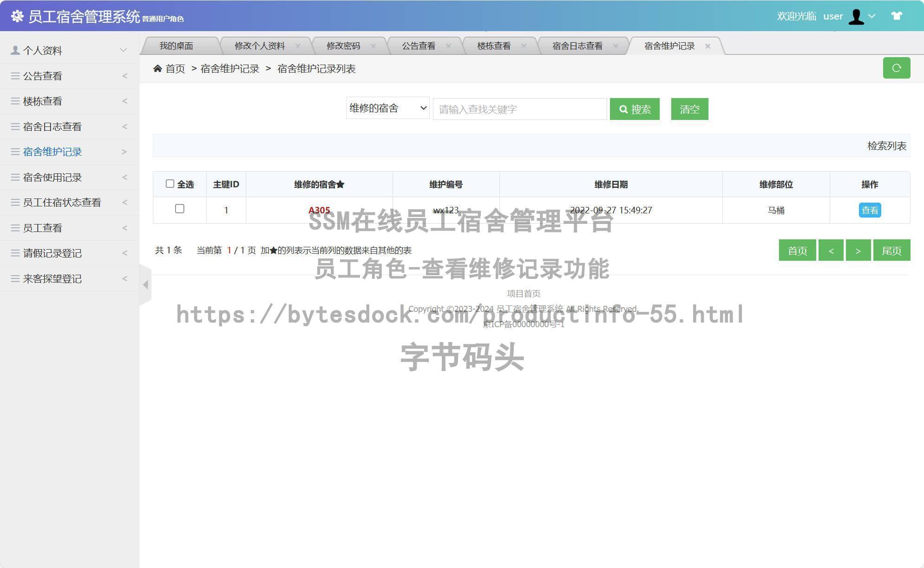Click the shirt theme/skin icon
924x568 pixels.
tap(897, 16)
